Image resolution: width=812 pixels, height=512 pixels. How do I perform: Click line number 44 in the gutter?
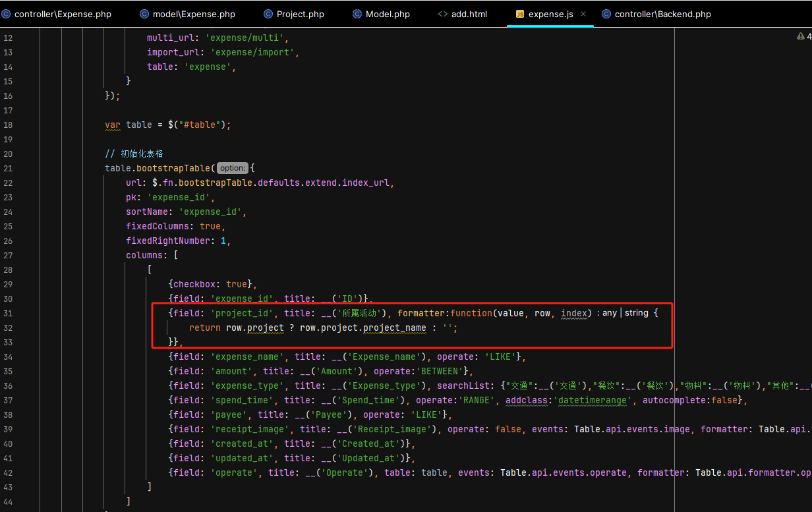(x=8, y=501)
